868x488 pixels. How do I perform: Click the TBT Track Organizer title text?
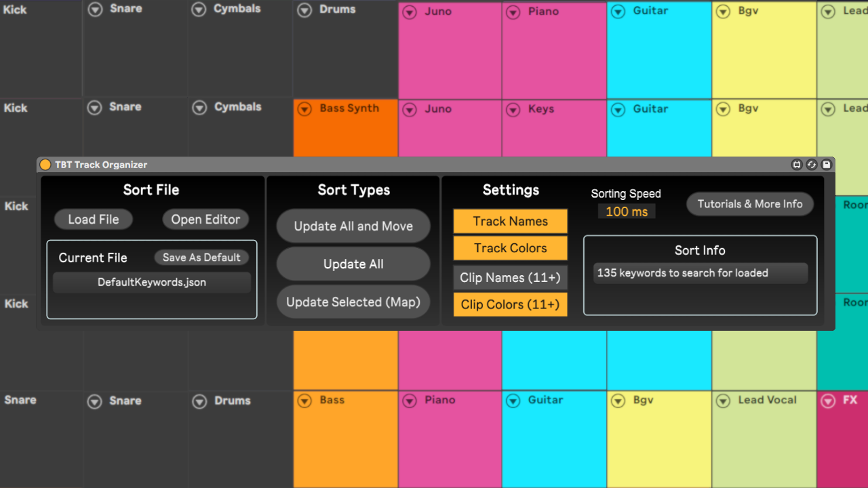click(x=101, y=165)
